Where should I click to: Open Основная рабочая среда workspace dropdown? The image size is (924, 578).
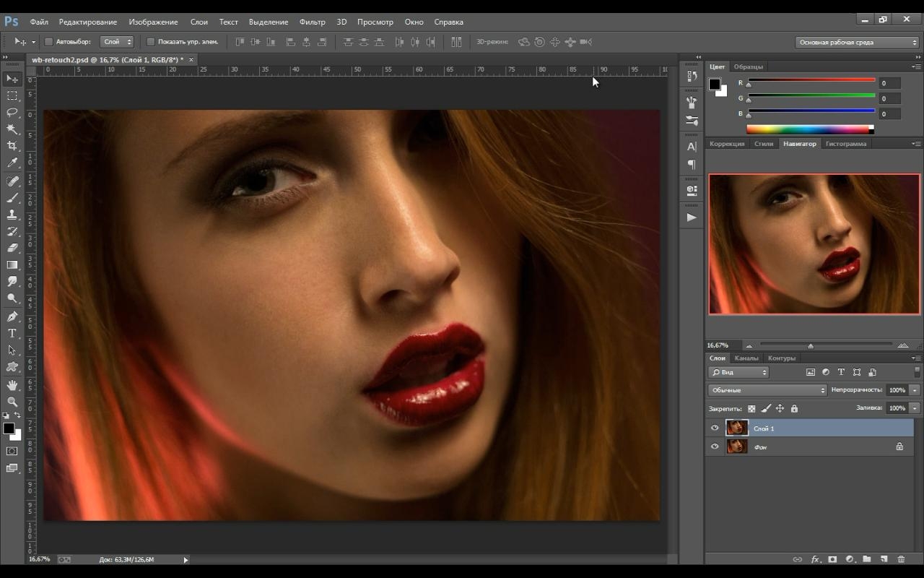(857, 43)
